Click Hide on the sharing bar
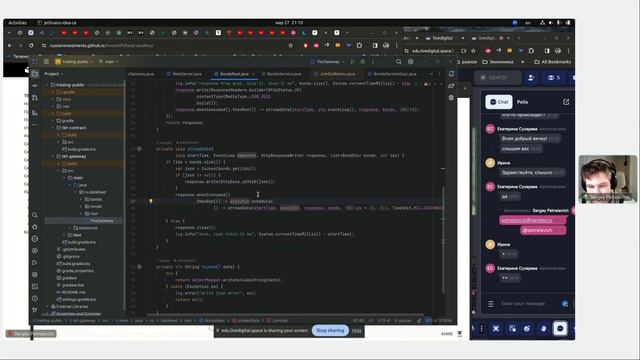 tap(357, 331)
